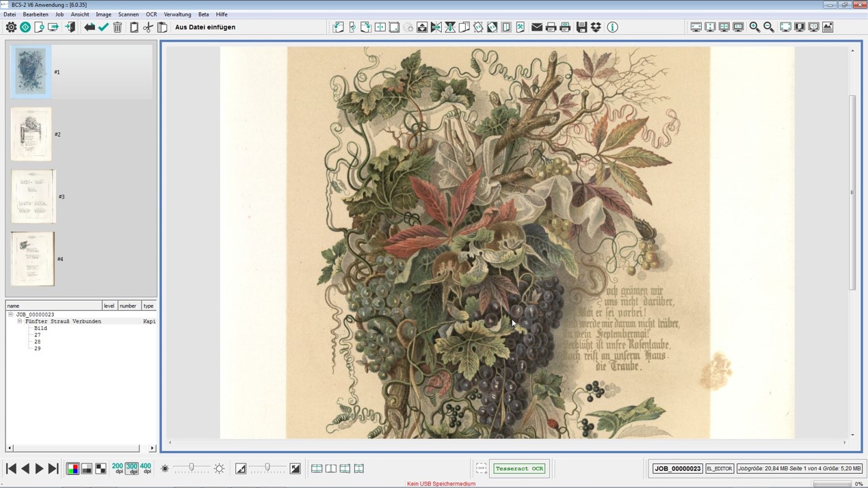Screen dimensions: 868x488
Task: Open the settings gear icon
Action: 11,27
